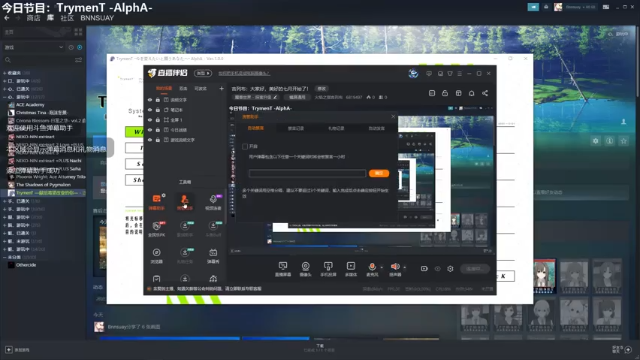Expand microphone options arrow
The width and height of the screenshot is (640, 360).
click(x=382, y=267)
